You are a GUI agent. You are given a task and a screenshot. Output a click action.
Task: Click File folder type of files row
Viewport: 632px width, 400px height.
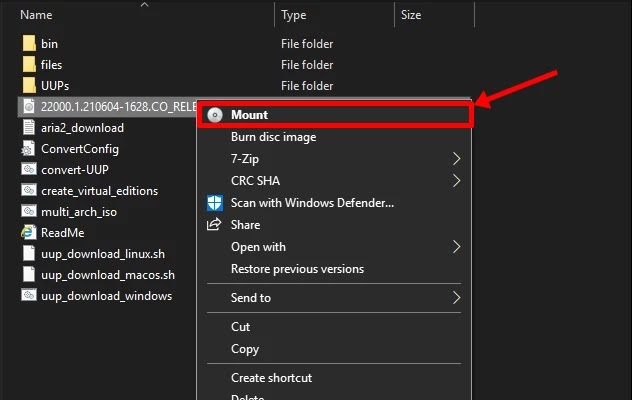[307, 65]
